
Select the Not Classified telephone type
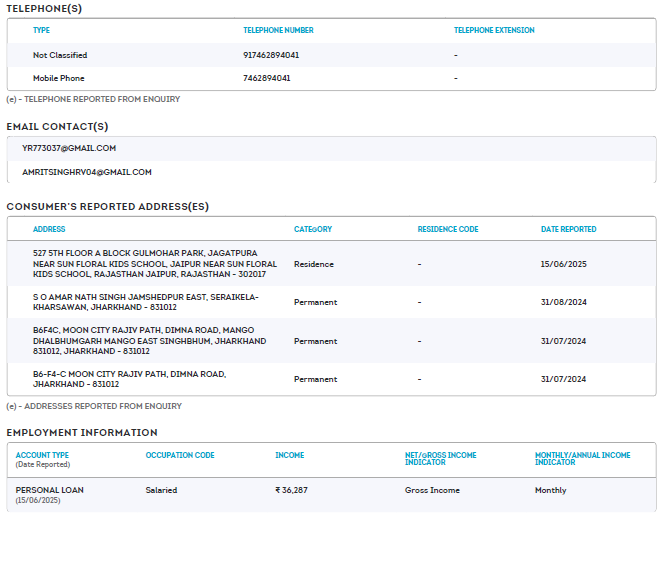coord(60,55)
